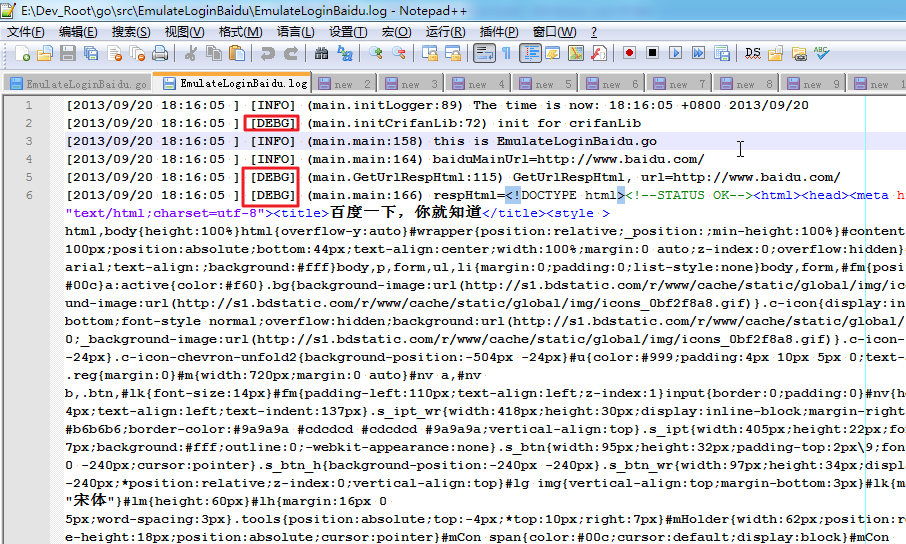Click folder-with-printer plugin icon
Image resolution: width=906 pixels, height=544 pixels.
click(x=799, y=54)
